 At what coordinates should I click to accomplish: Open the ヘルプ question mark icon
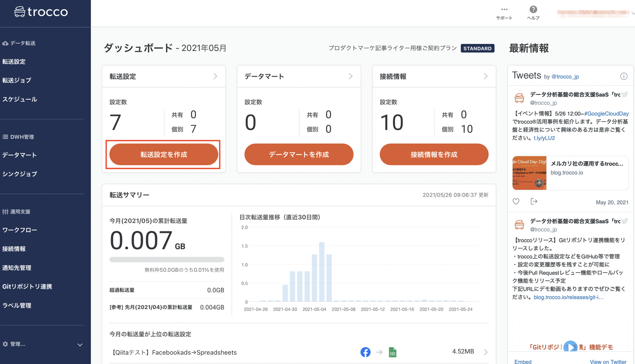coord(533,9)
